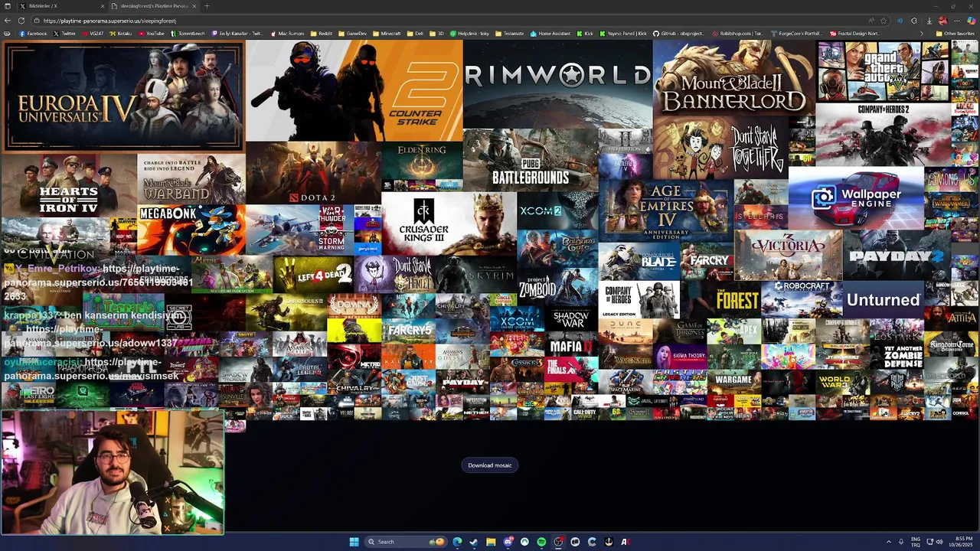980x551 pixels.
Task: Open the Reddit bookmark
Action: click(x=322, y=34)
